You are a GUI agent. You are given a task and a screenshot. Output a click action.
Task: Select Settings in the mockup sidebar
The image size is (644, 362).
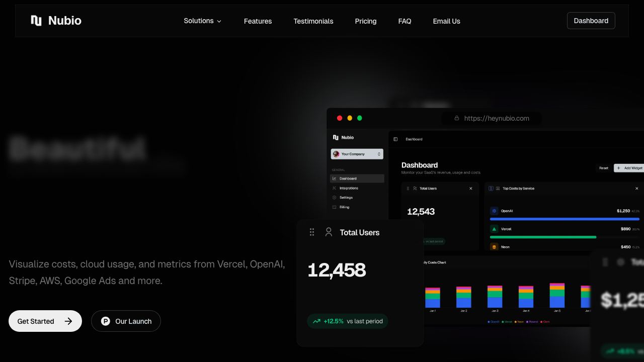click(357, 198)
